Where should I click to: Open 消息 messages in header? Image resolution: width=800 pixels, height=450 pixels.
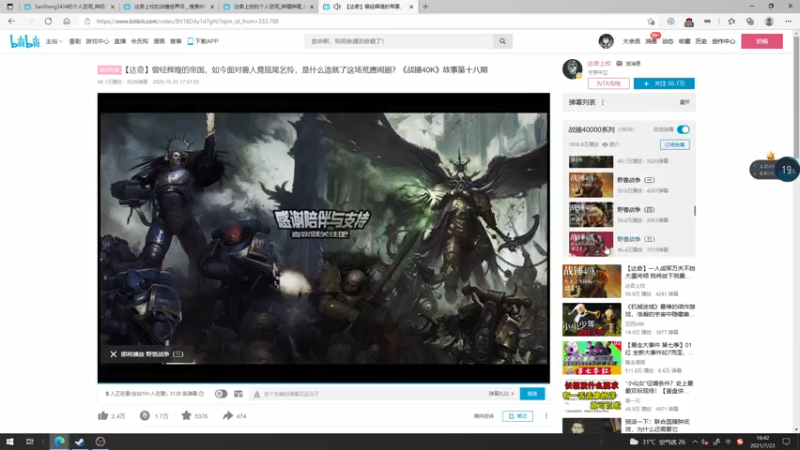[651, 41]
